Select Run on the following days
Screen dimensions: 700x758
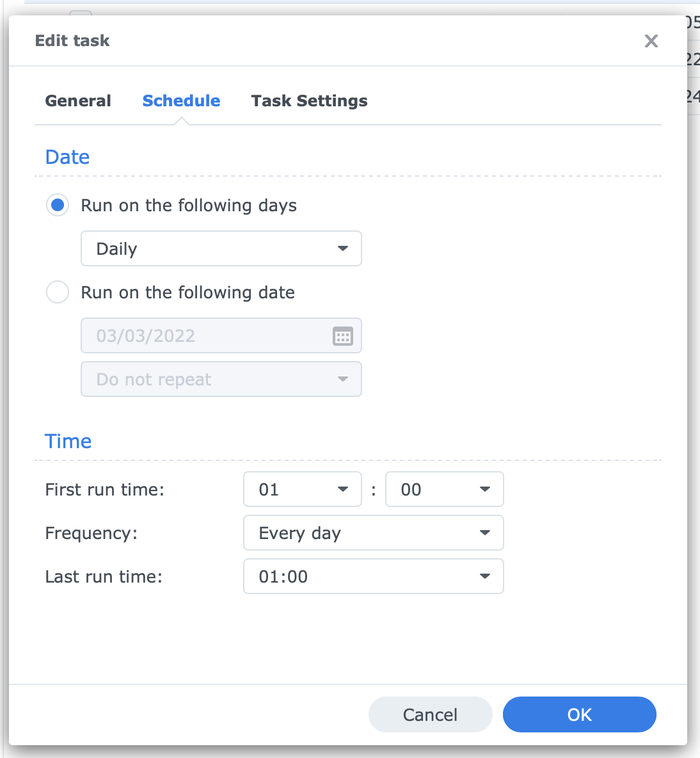[x=58, y=205]
